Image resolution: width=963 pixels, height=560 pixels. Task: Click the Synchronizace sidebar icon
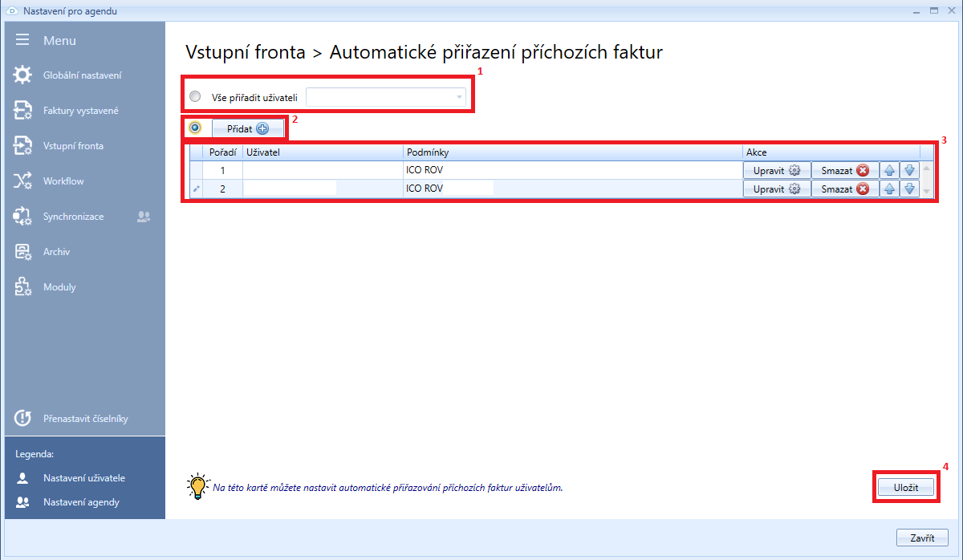click(x=22, y=217)
